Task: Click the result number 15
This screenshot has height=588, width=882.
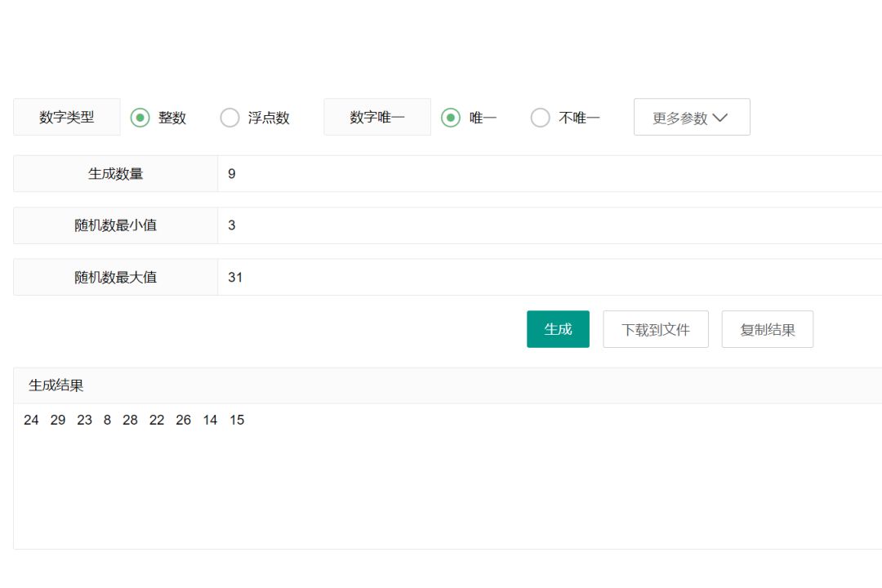Action: point(237,421)
